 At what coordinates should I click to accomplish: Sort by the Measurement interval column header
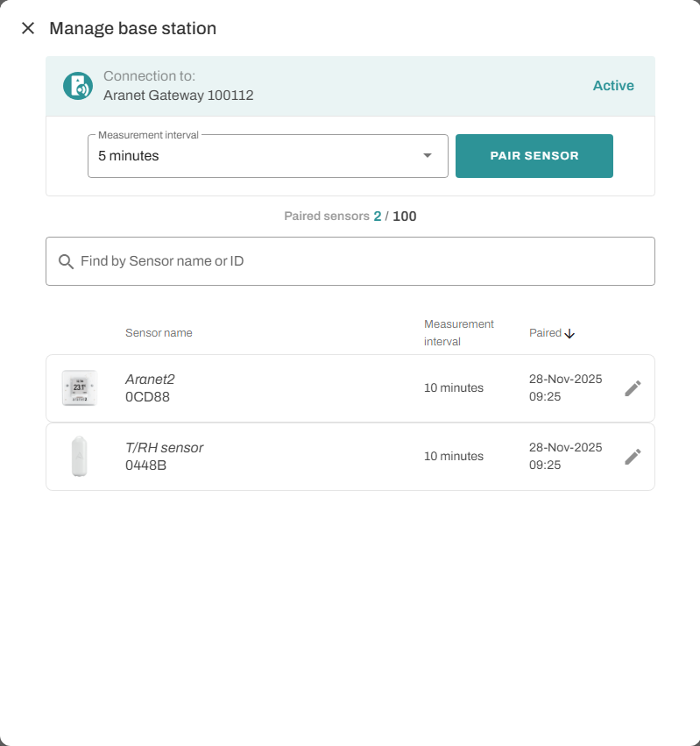point(459,333)
